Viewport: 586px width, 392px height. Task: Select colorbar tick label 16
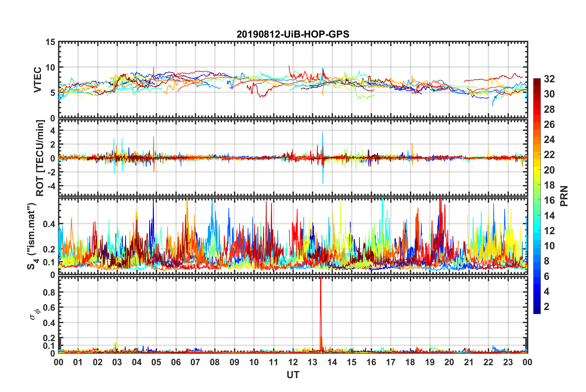549,200
